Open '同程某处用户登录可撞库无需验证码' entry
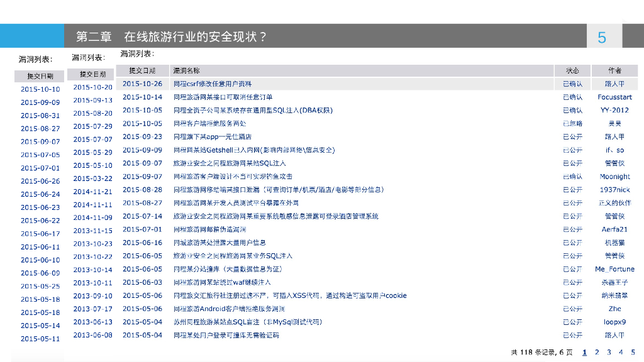 (226, 336)
